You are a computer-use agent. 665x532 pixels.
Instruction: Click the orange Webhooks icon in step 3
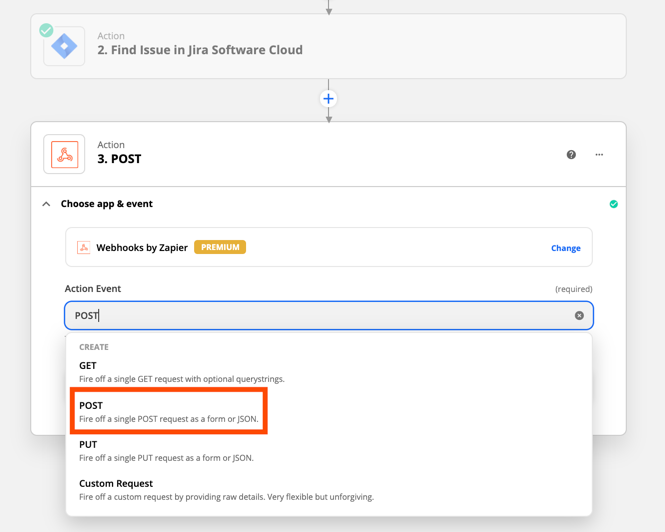[64, 154]
